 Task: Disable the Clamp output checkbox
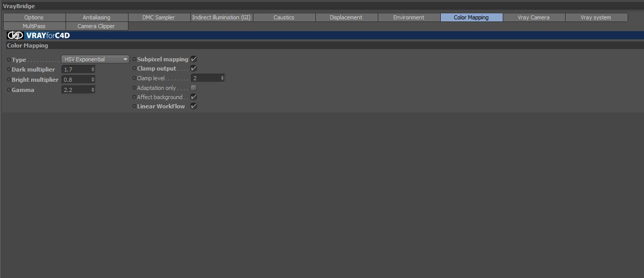[194, 68]
